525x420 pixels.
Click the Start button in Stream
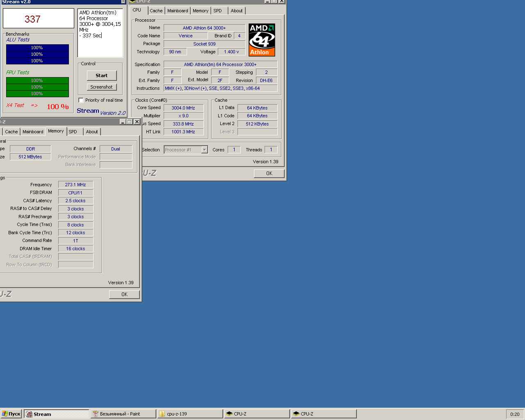[102, 75]
